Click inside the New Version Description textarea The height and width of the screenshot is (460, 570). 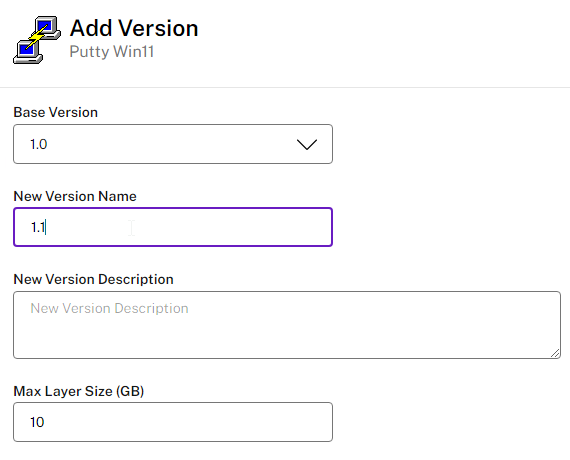point(287,325)
